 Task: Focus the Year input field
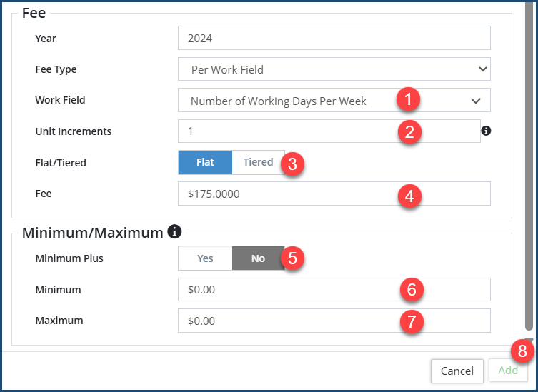point(334,38)
